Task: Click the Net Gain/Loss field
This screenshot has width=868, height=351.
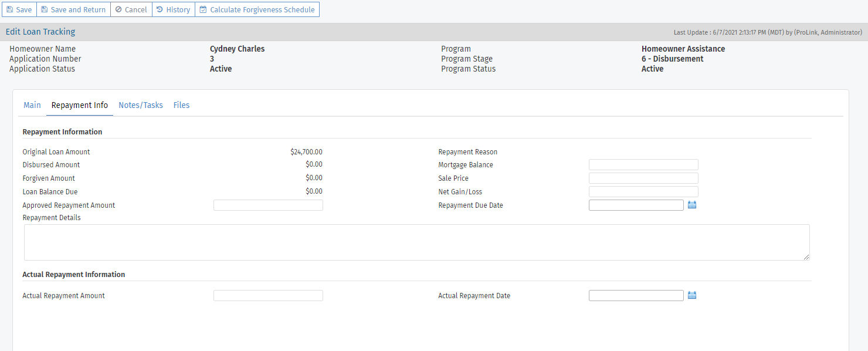Action: (643, 191)
